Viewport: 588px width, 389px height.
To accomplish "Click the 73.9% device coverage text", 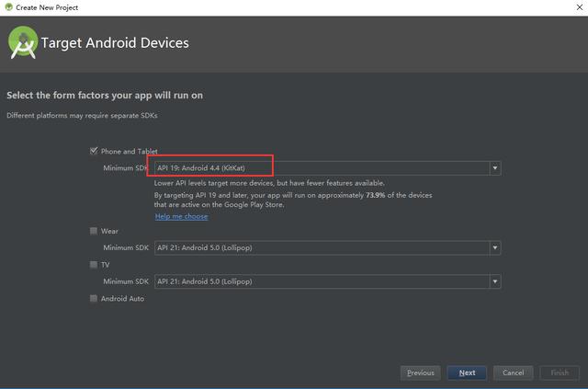I will 376,195.
